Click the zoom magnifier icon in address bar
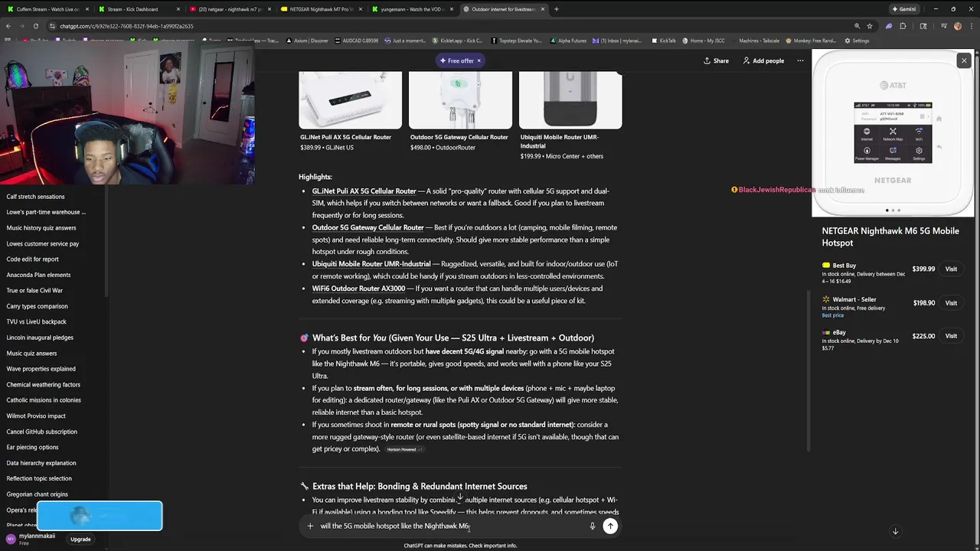Screen dimensions: 980x551 pyautogui.click(x=857, y=26)
